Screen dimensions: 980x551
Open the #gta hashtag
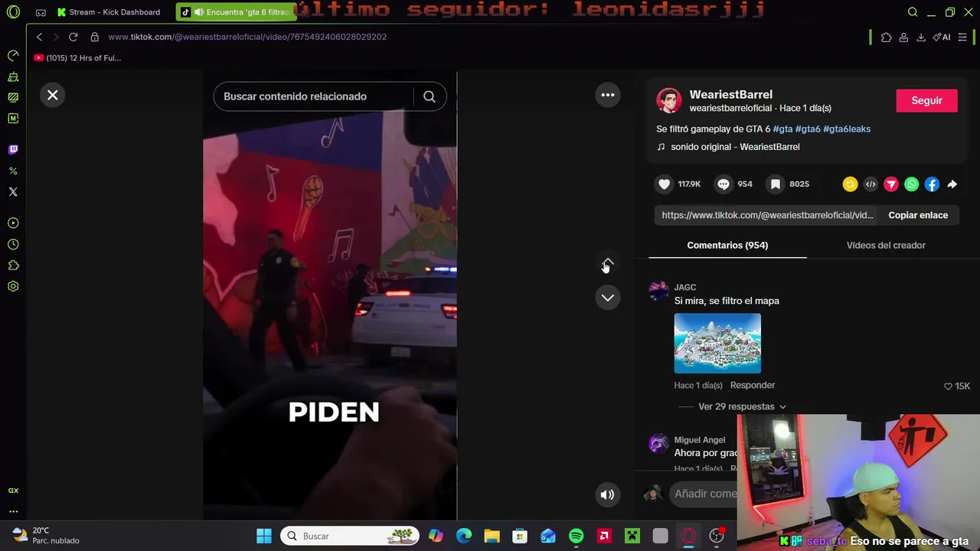click(782, 129)
